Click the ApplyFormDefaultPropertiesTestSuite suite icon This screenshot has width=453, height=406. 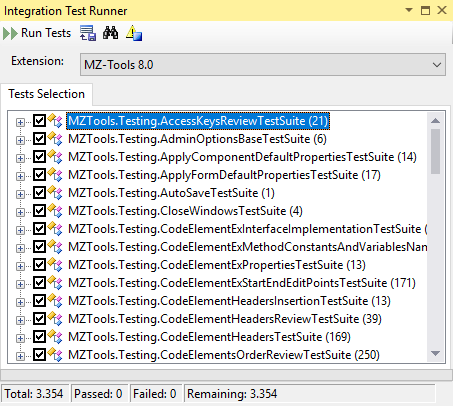[55, 175]
